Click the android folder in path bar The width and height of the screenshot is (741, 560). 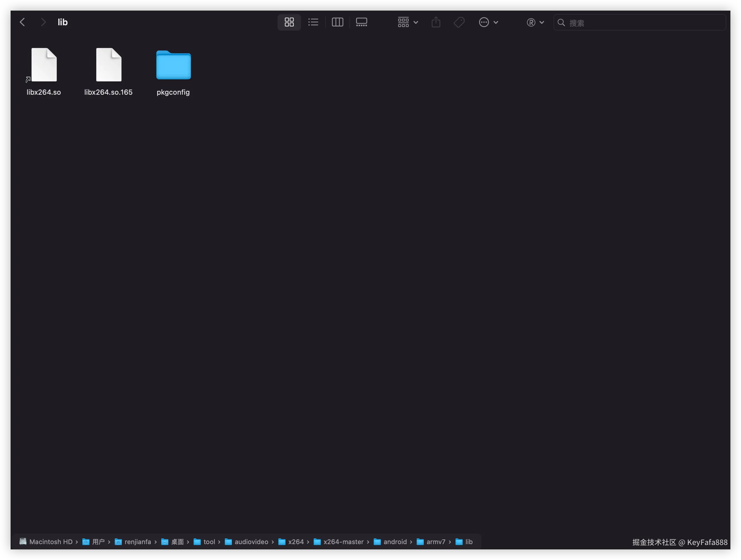(x=395, y=541)
